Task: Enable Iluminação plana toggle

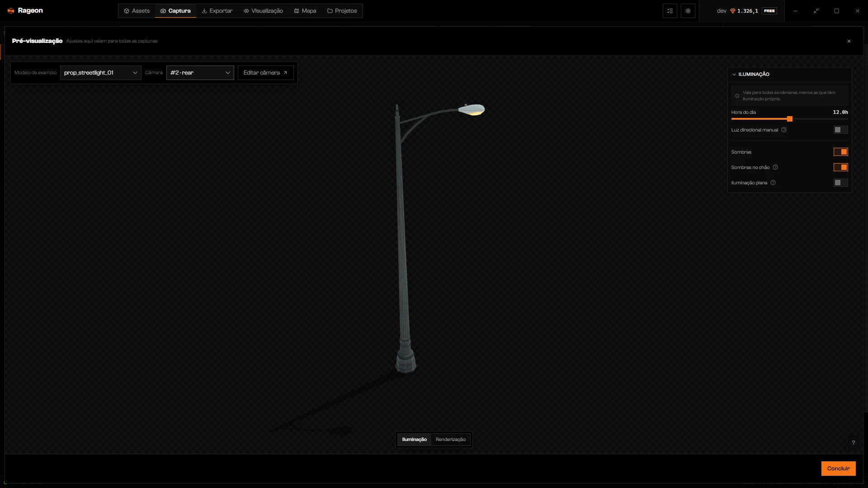Action: pyautogui.click(x=841, y=183)
